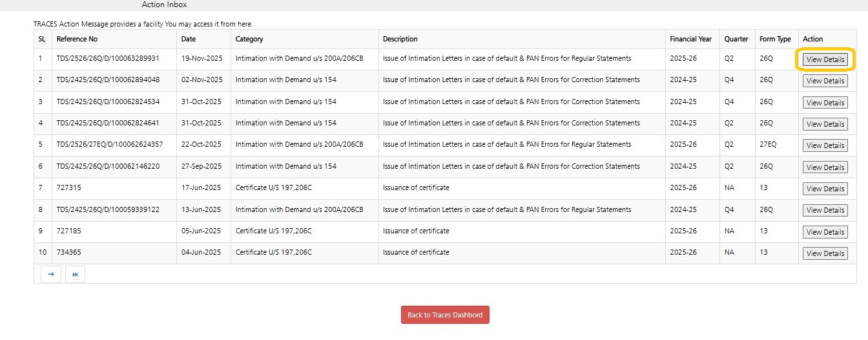Open View Details for 13-Jun-2025 entry
Screen dimensions: 868x340
point(825,210)
